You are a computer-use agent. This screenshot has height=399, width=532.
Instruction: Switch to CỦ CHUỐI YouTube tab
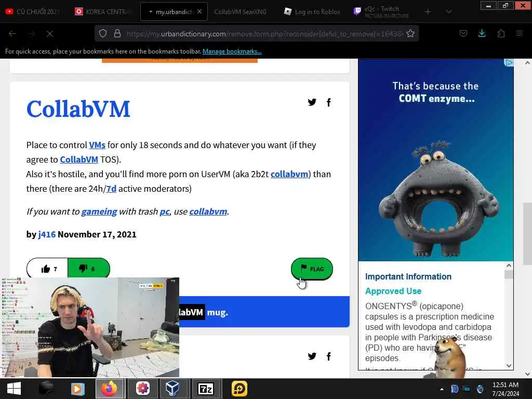[33, 11]
